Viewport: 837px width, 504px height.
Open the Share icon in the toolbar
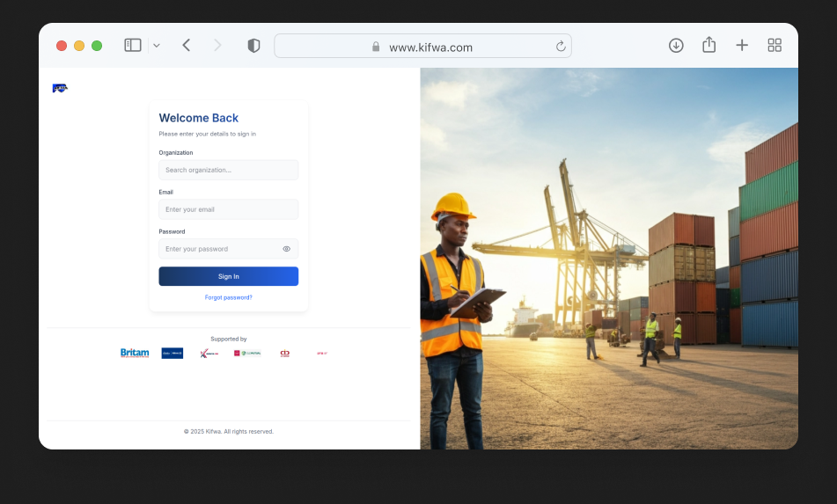709,45
